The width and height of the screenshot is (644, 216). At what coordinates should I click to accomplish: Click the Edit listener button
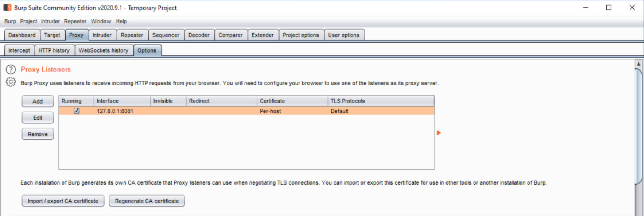click(38, 117)
